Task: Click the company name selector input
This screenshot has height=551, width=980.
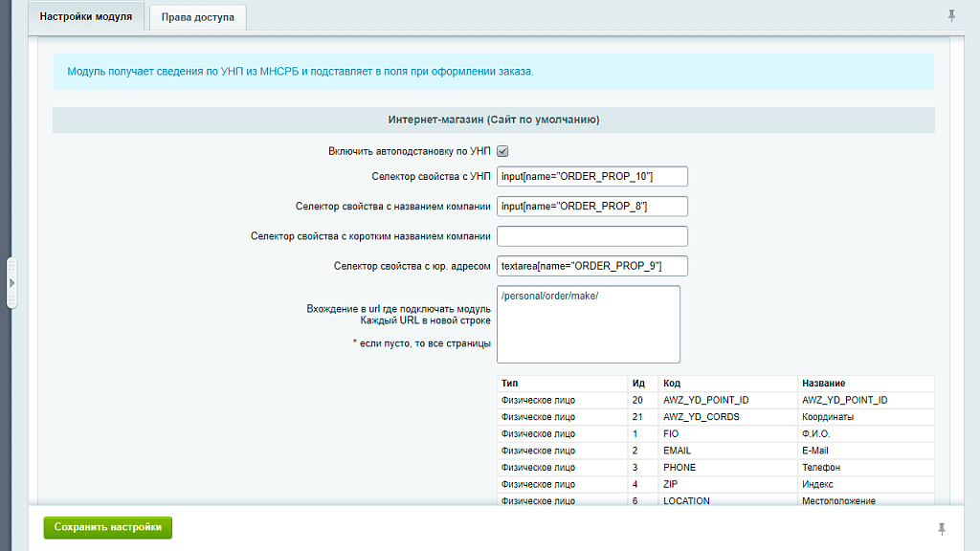Action: (x=592, y=206)
